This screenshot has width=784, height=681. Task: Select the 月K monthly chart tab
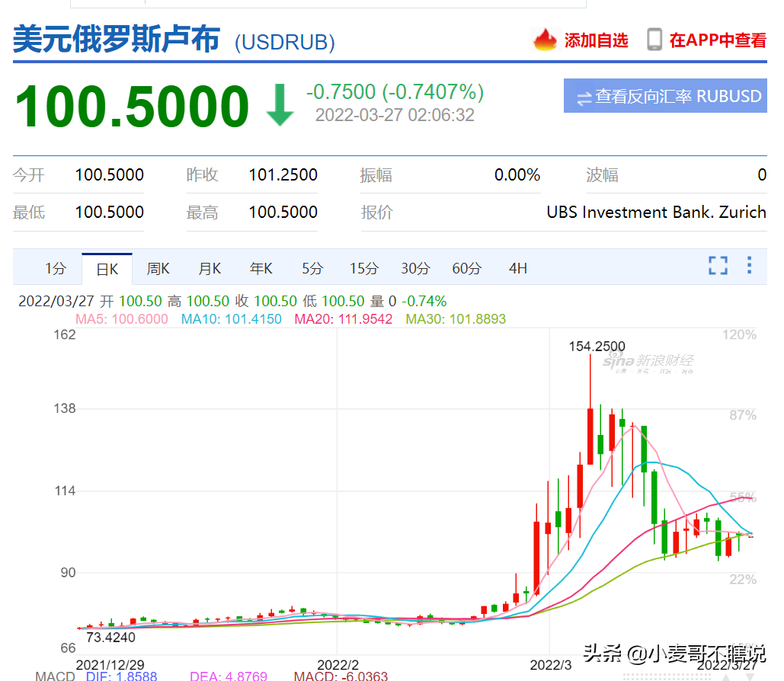[x=210, y=269]
